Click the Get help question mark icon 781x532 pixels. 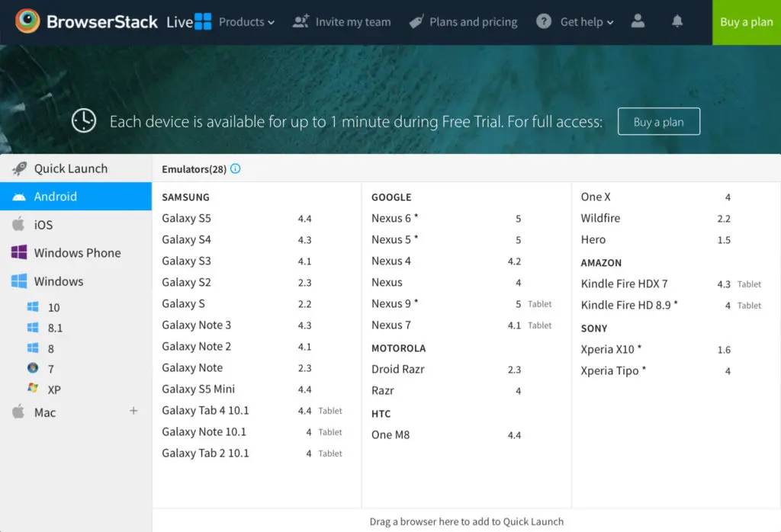tap(543, 21)
